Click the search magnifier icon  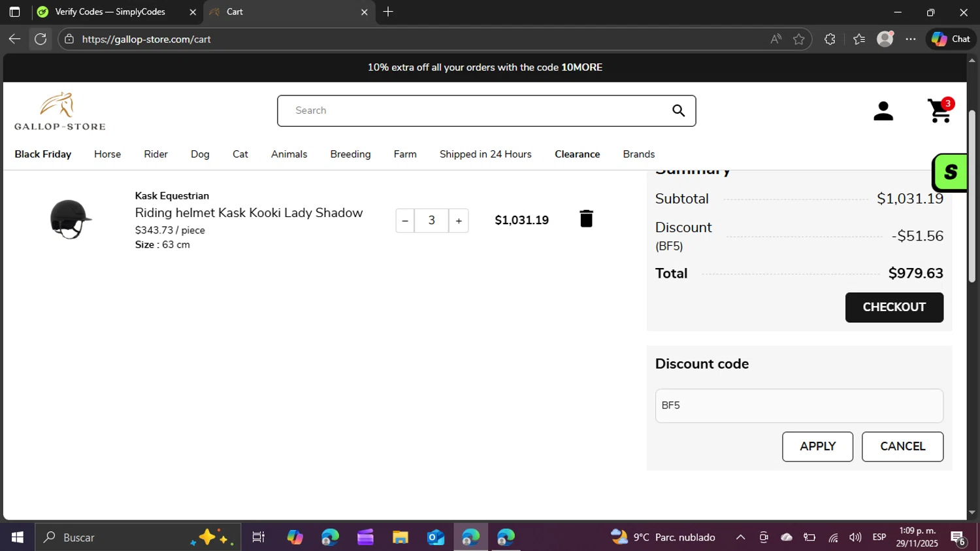tap(679, 110)
